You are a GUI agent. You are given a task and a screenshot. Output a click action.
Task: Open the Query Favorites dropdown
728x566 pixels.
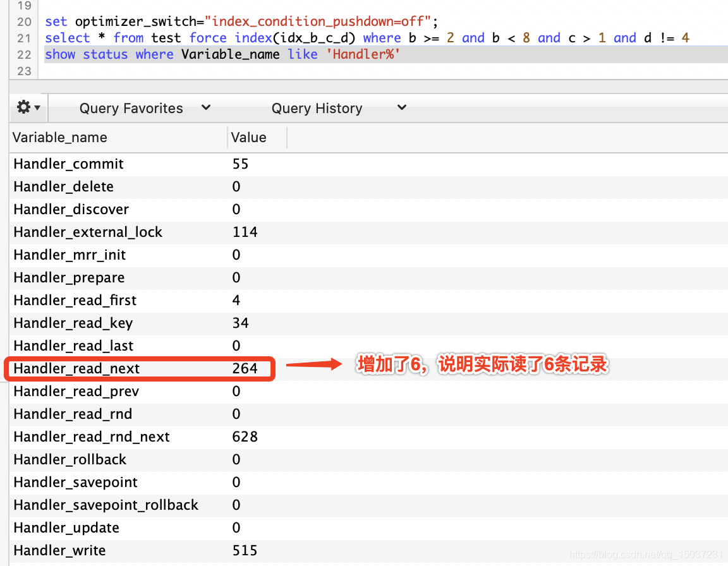click(145, 108)
